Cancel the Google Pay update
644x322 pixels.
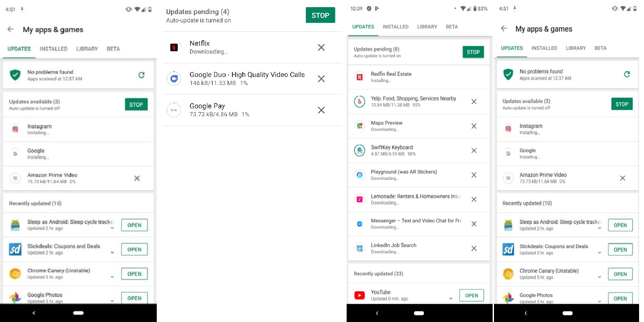(x=321, y=110)
